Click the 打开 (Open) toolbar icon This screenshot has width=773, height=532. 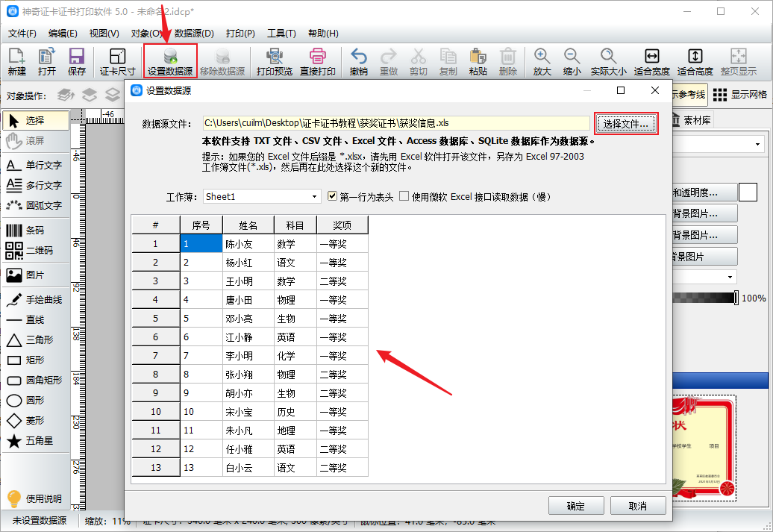click(47, 62)
